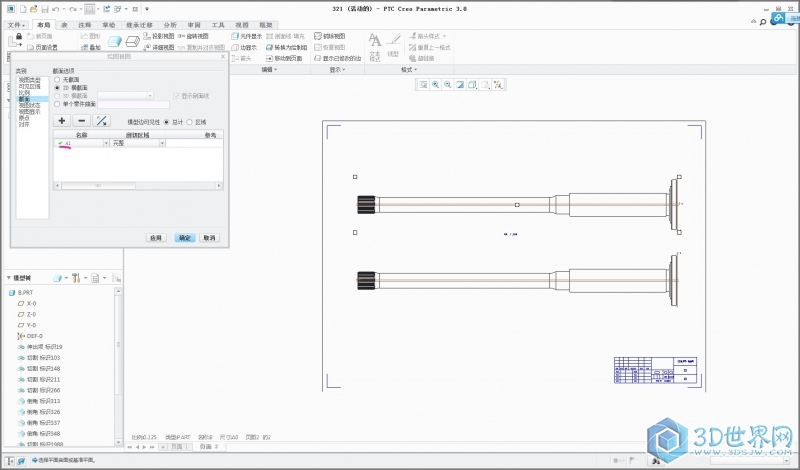Image resolution: width=800 pixels, height=470 pixels.
Task: Click the 元件显示 component display tool
Action: click(247, 36)
